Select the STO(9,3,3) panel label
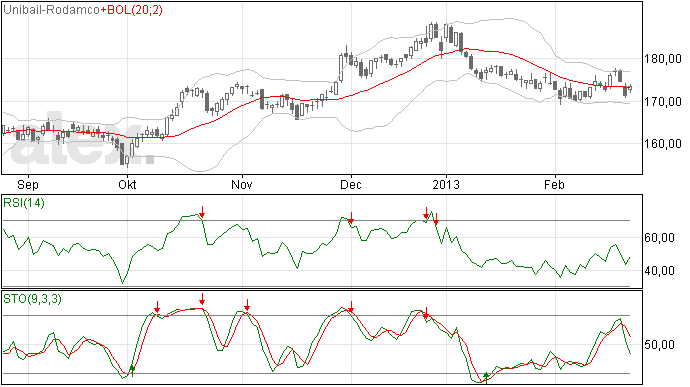690x387 pixels. point(33,299)
